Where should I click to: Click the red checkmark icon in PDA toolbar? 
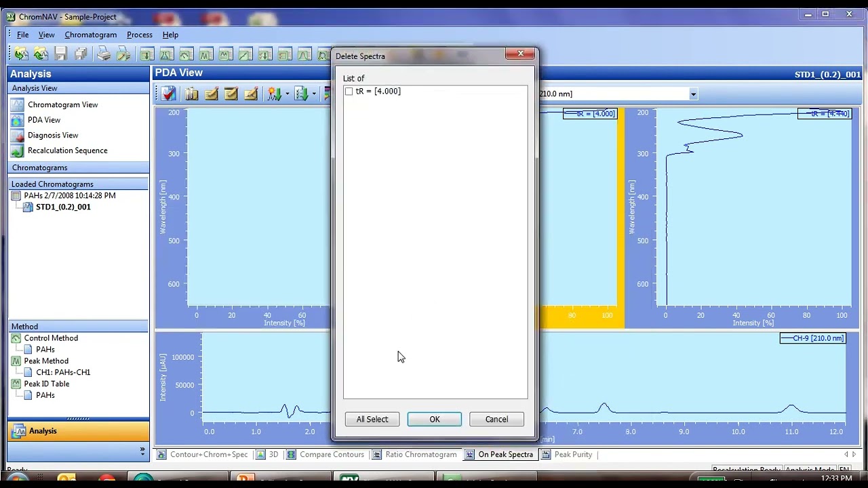click(169, 94)
